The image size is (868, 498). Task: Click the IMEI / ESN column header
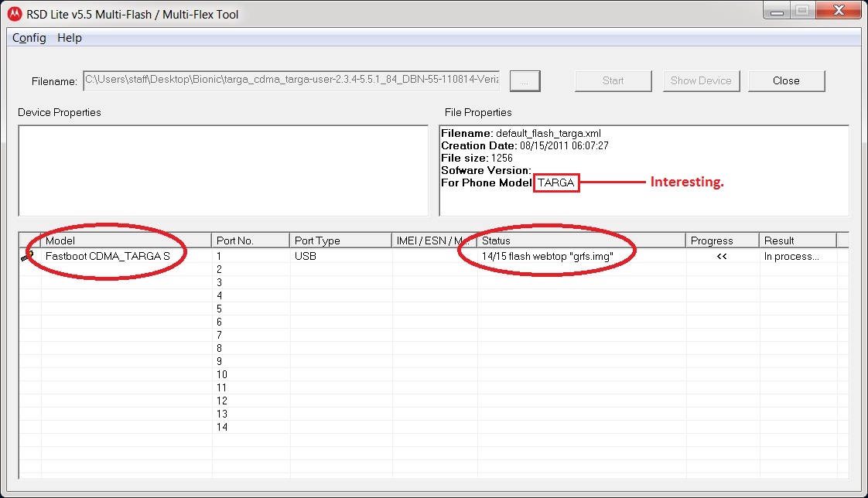tap(434, 240)
